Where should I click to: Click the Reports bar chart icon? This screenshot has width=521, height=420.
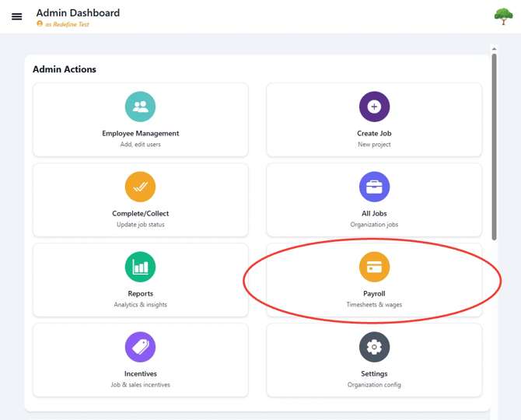point(140,267)
